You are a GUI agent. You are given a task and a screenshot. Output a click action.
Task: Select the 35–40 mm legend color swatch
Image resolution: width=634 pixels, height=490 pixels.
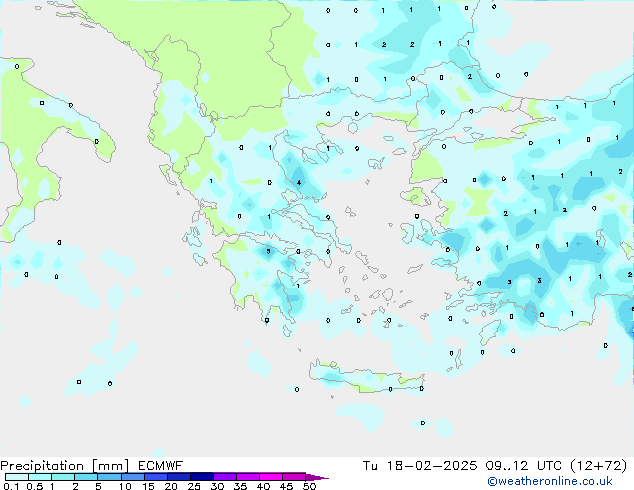247,477
